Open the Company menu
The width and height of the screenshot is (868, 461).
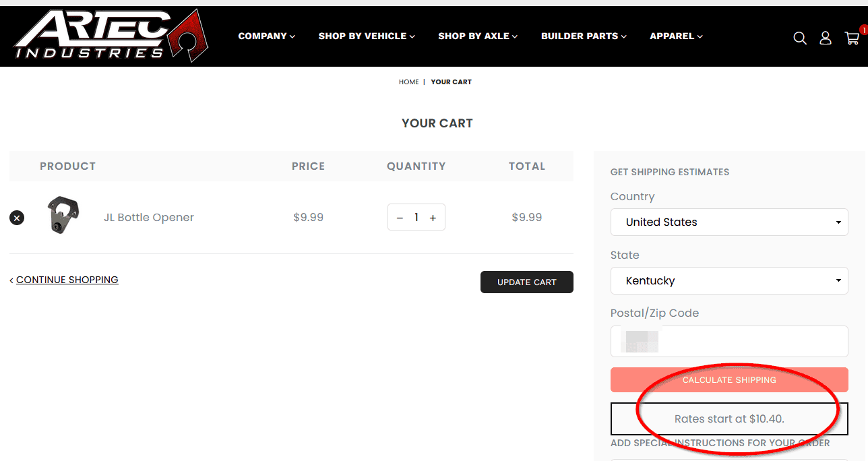coord(267,36)
